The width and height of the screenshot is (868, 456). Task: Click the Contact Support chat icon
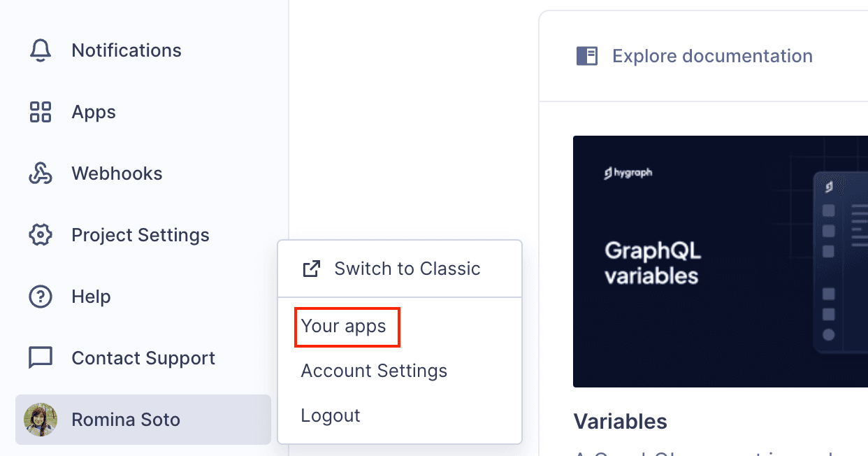[x=41, y=358]
